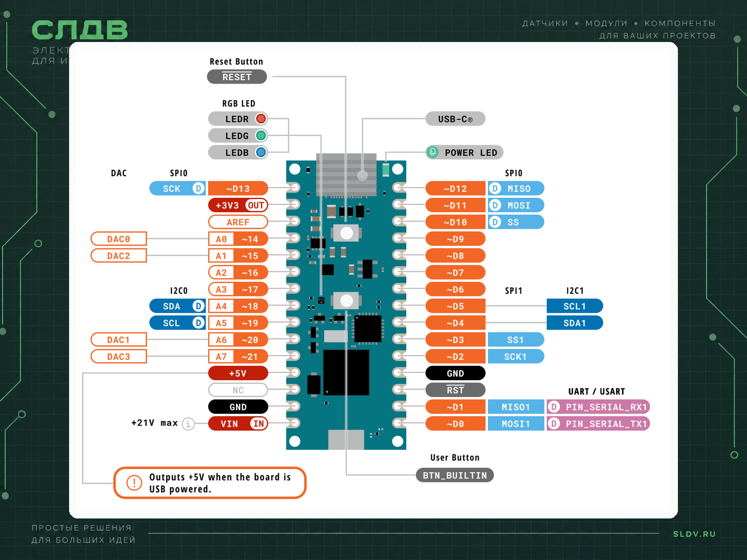Click the SS1 label
The height and width of the screenshot is (560, 747).
click(x=516, y=340)
